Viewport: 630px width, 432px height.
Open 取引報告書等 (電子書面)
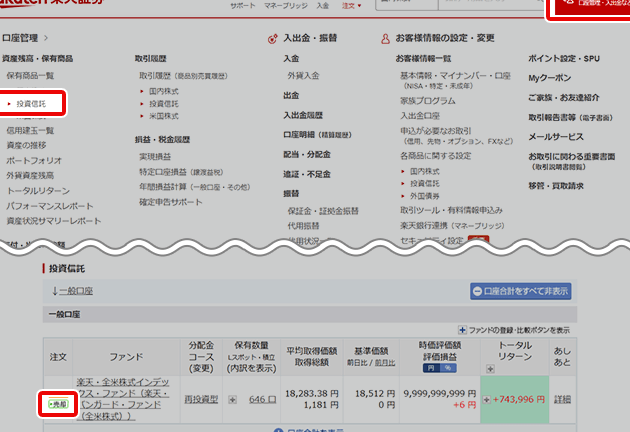tap(571, 117)
